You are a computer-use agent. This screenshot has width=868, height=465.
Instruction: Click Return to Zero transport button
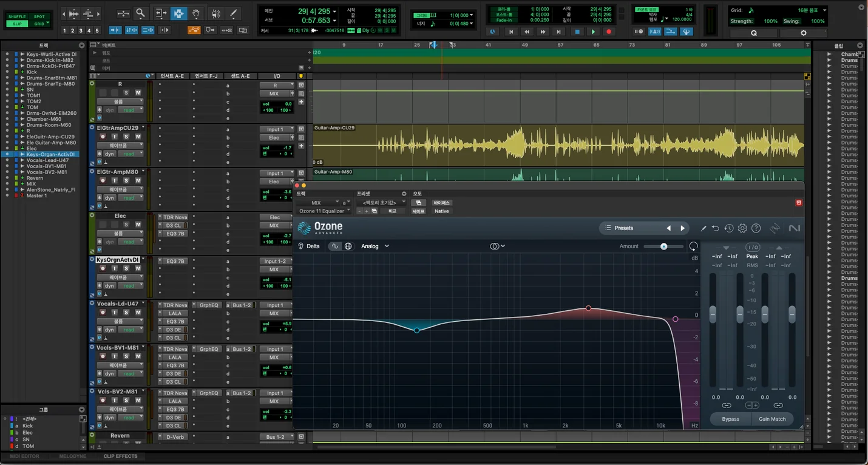click(511, 32)
